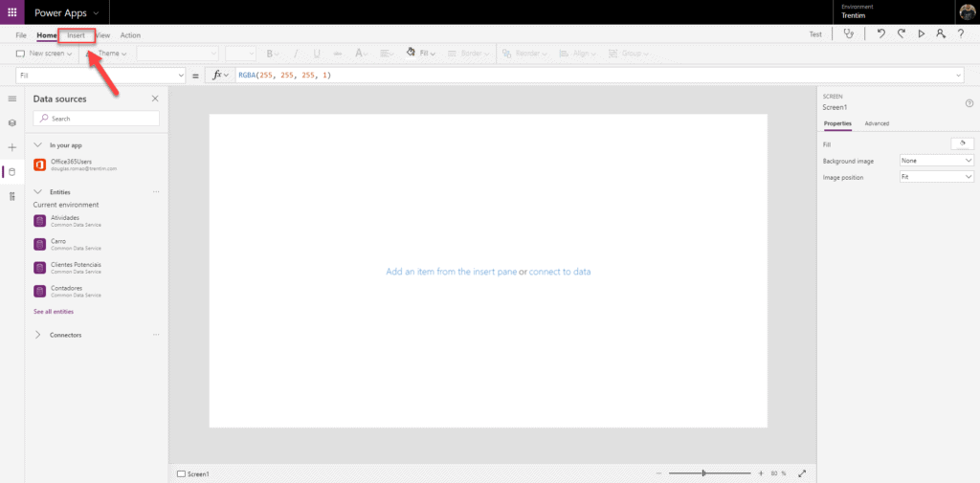Open the Insert menu tab
The height and width of the screenshot is (483, 980).
[x=76, y=35]
